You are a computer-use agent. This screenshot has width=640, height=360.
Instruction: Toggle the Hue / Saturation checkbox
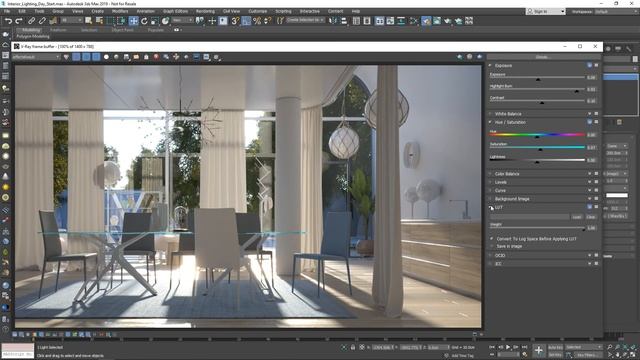click(491, 122)
